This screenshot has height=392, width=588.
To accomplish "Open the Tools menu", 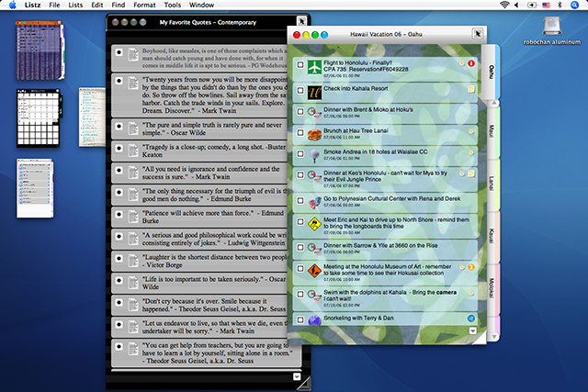I will 173,5.
